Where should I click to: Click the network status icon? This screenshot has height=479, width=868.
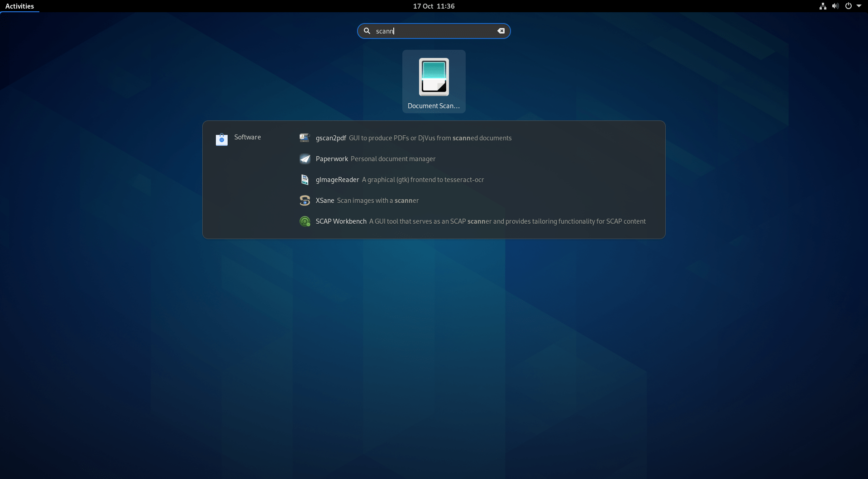[822, 6]
